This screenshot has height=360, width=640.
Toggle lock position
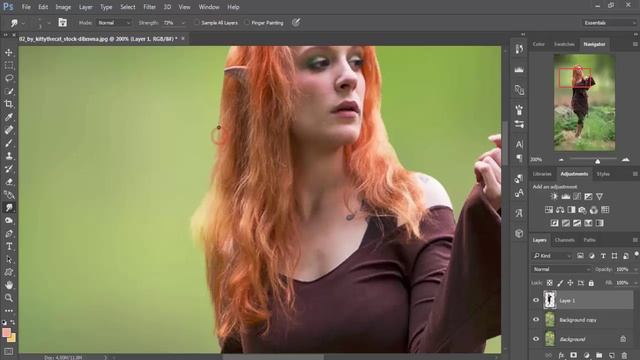(x=570, y=283)
